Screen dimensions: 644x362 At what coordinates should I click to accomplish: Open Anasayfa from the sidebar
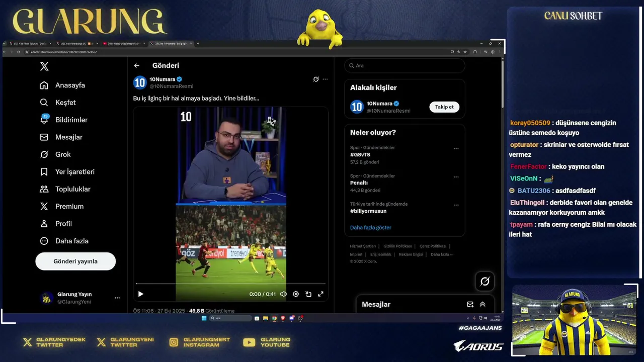click(x=63, y=85)
